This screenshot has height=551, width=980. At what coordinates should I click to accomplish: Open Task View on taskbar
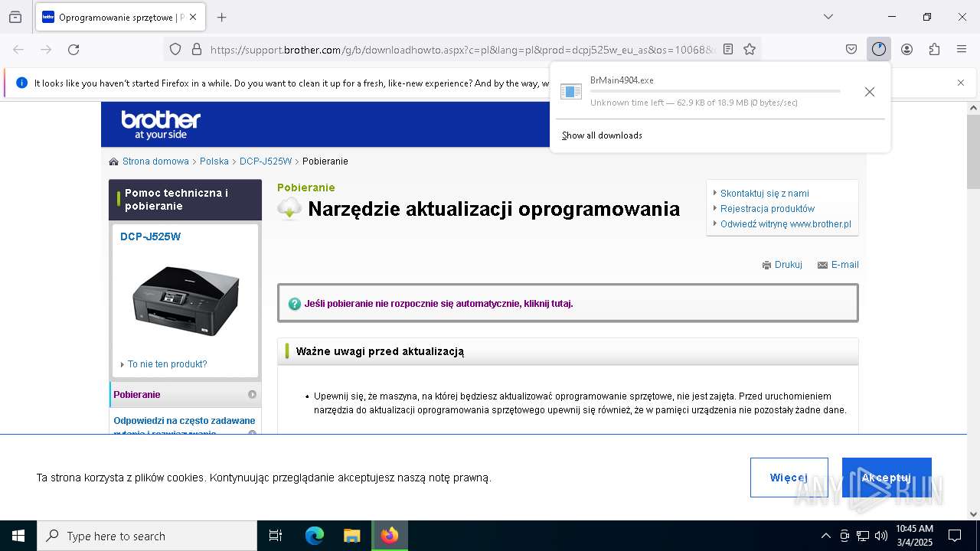[276, 536]
